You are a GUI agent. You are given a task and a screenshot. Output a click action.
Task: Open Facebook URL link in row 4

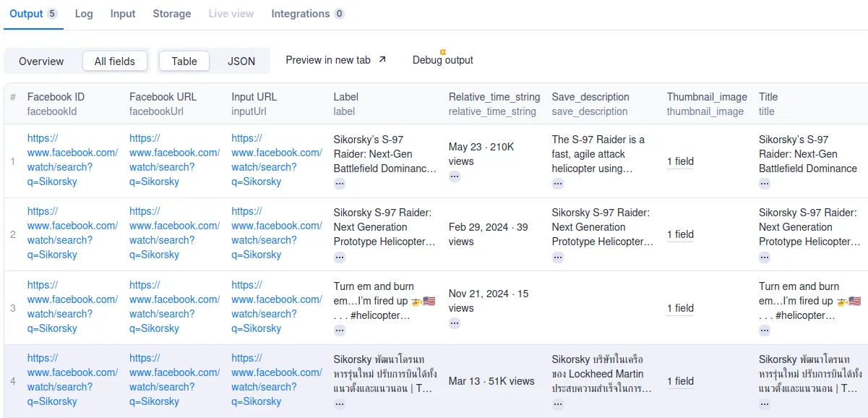(x=174, y=380)
